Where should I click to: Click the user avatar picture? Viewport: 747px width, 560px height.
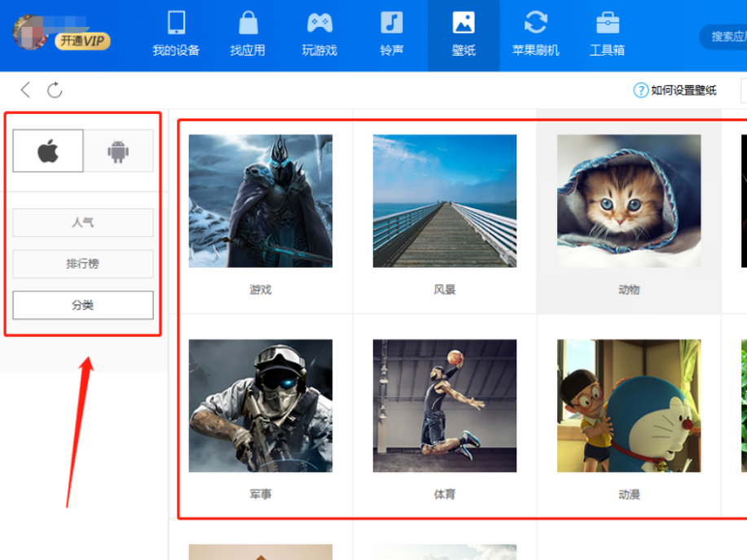(29, 33)
